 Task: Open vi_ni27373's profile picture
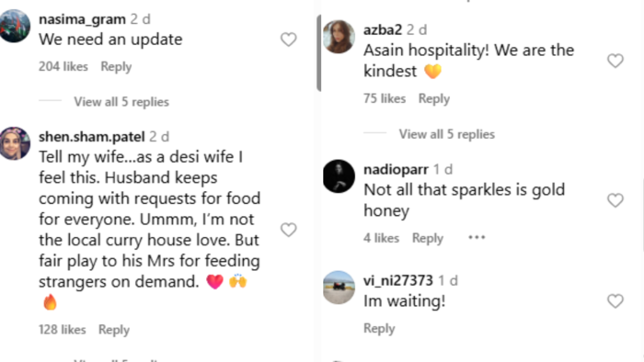339,288
